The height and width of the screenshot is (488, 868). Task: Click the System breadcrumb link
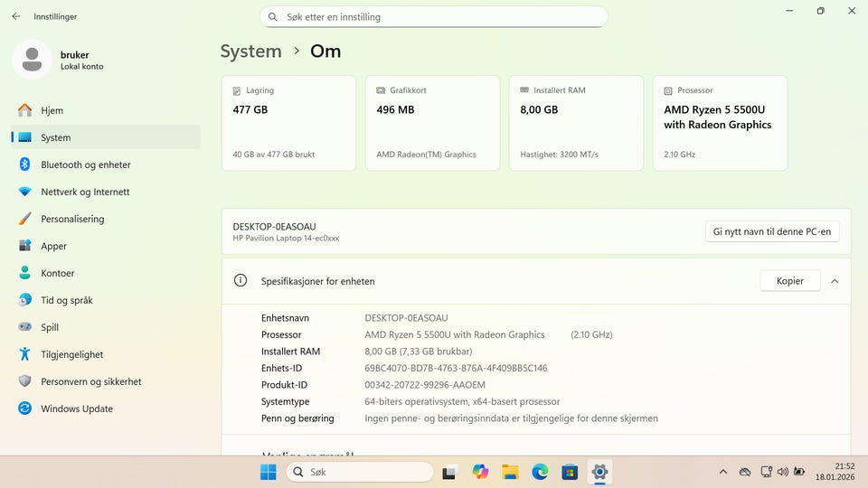250,51
